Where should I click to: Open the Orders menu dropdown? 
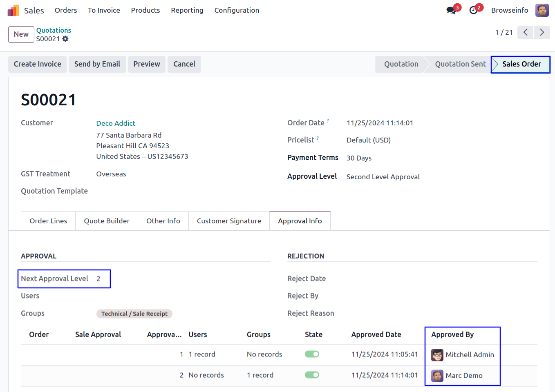point(66,10)
